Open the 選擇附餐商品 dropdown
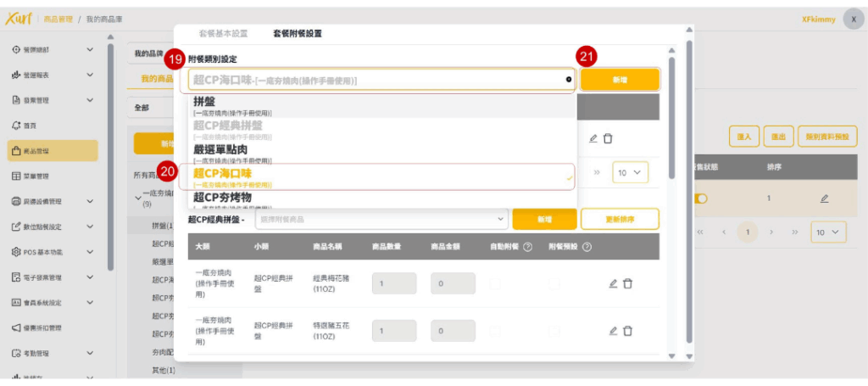Screen dimensions: 868x386 click(380, 219)
